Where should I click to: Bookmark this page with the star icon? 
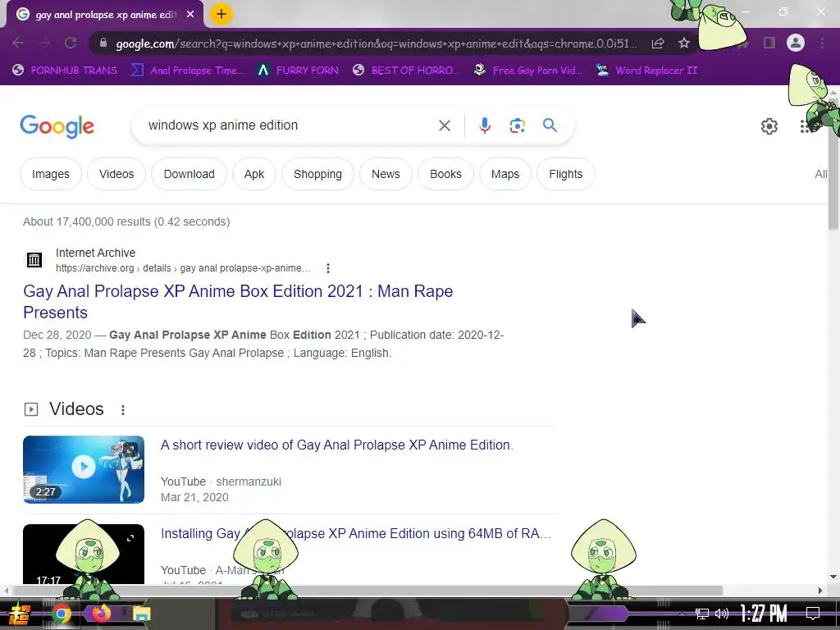(683, 43)
